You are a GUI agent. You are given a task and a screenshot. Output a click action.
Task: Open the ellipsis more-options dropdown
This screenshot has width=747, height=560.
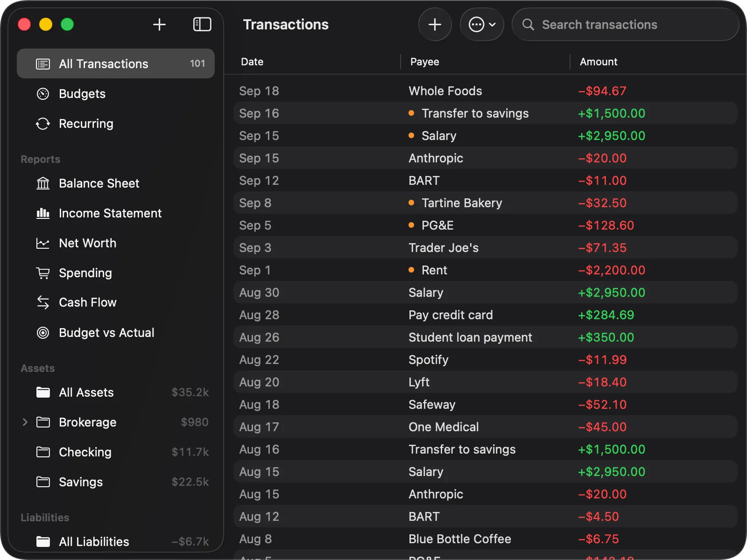(x=482, y=24)
